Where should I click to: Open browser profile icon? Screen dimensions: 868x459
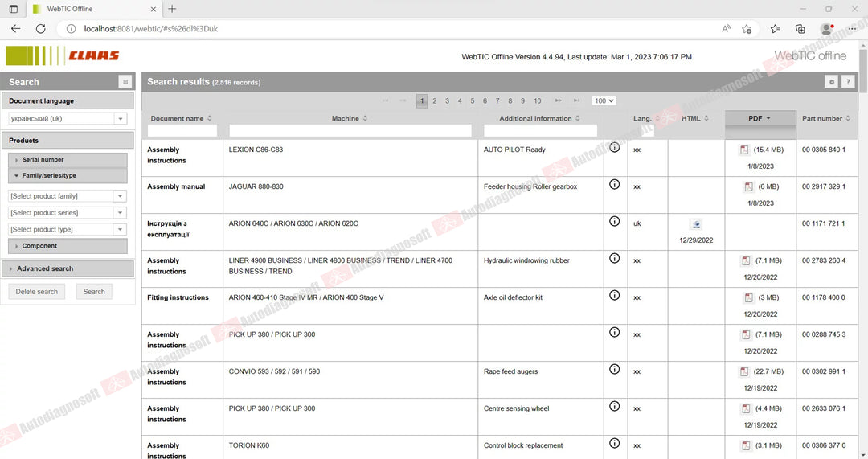(827, 29)
